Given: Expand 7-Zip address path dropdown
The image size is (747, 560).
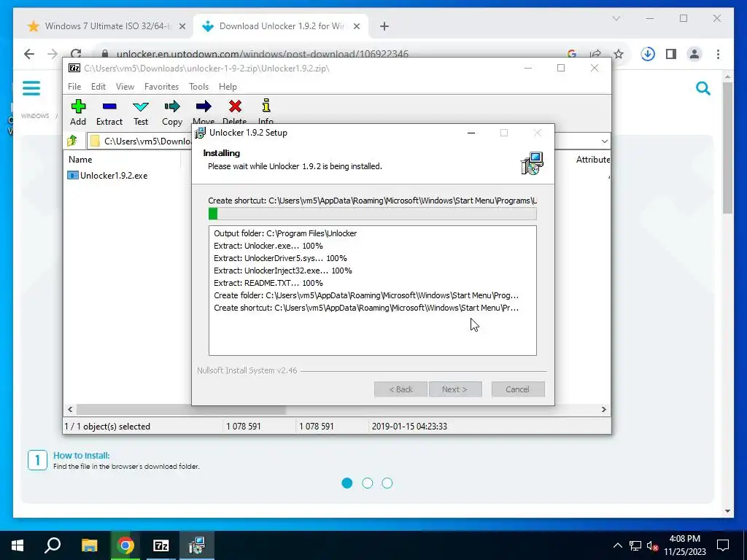Looking at the screenshot, I should pyautogui.click(x=604, y=141).
